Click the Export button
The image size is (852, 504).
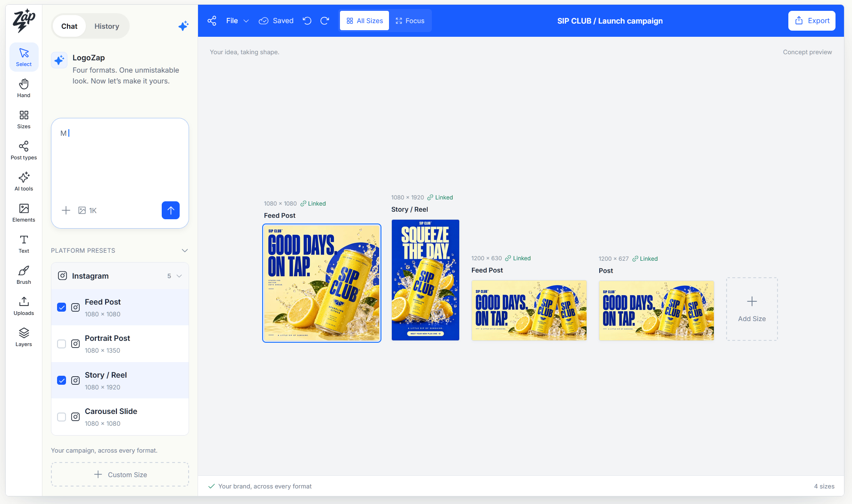(x=812, y=21)
